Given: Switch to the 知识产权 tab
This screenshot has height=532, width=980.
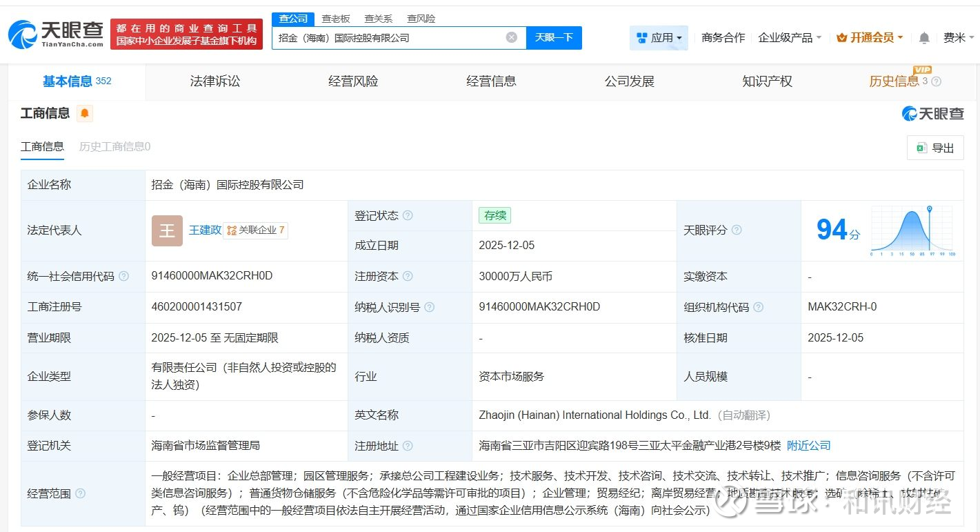Looking at the screenshot, I should (767, 81).
